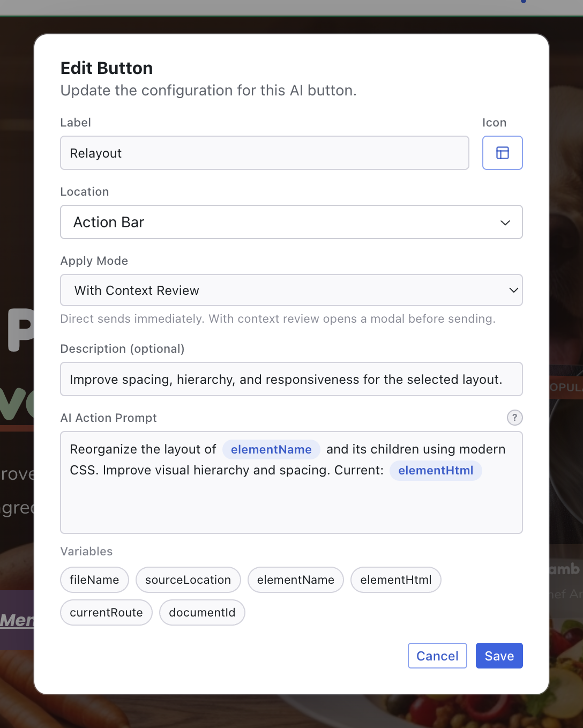Insert the sourceLocation variable chip

[x=188, y=580]
